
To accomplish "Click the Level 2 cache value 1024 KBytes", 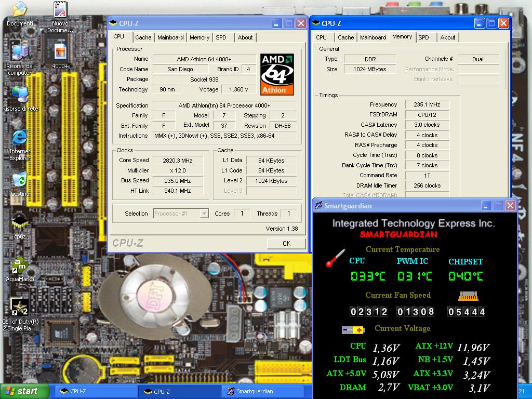I will pos(271,180).
